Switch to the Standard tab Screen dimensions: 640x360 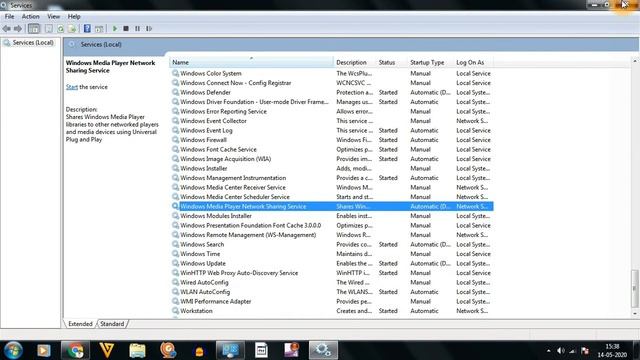pyautogui.click(x=112, y=324)
